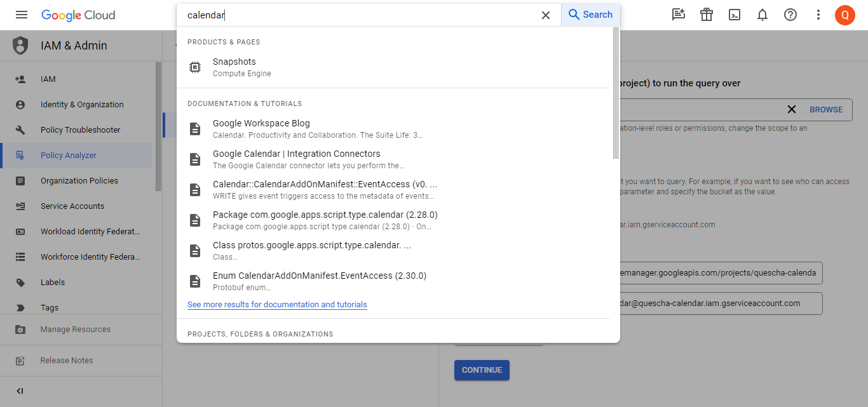
Task: Clear the calendar search text
Action: pos(545,15)
